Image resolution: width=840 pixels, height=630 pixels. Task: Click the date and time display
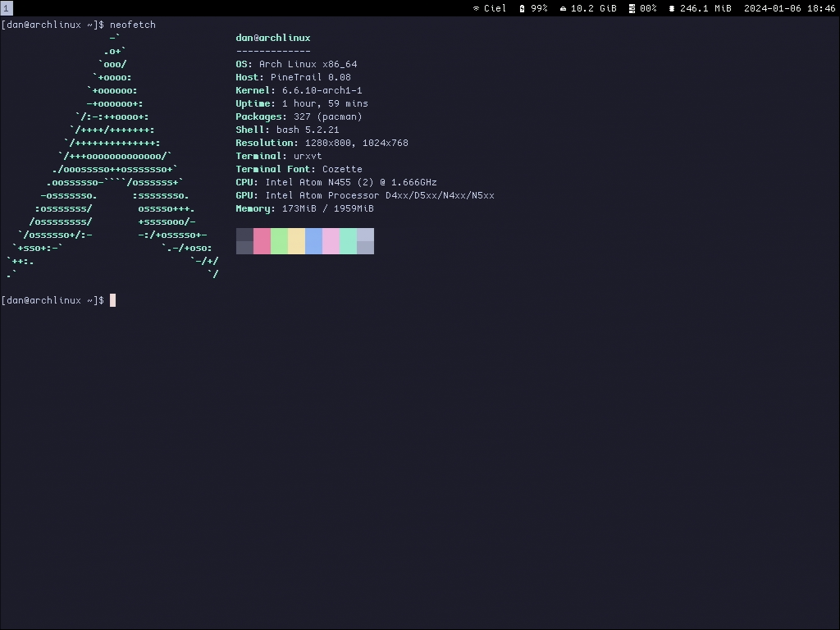pos(789,8)
